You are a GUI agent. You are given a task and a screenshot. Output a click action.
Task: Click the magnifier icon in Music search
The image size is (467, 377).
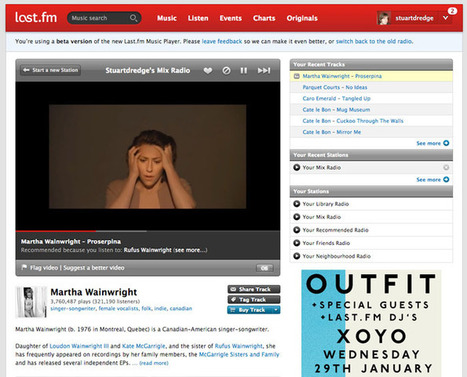(133, 18)
